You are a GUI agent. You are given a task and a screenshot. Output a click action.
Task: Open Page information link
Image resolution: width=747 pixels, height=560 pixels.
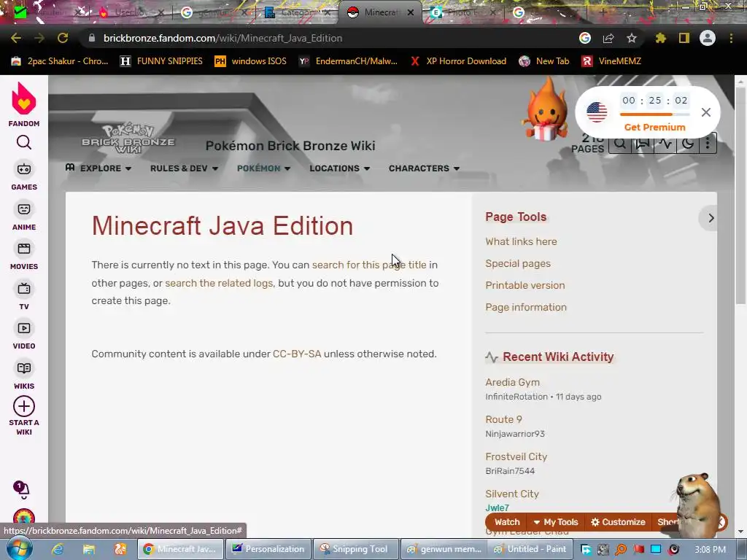[526, 307]
